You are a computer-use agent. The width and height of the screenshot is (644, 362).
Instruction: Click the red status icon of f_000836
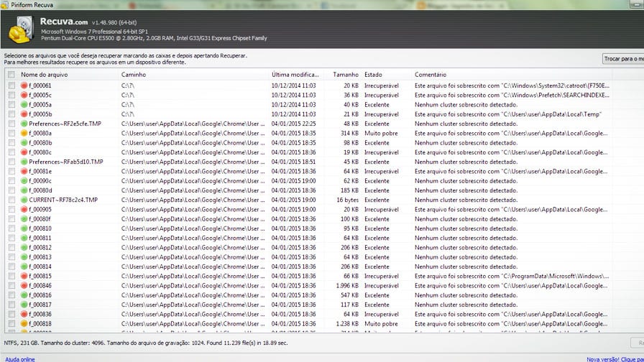tap(24, 314)
